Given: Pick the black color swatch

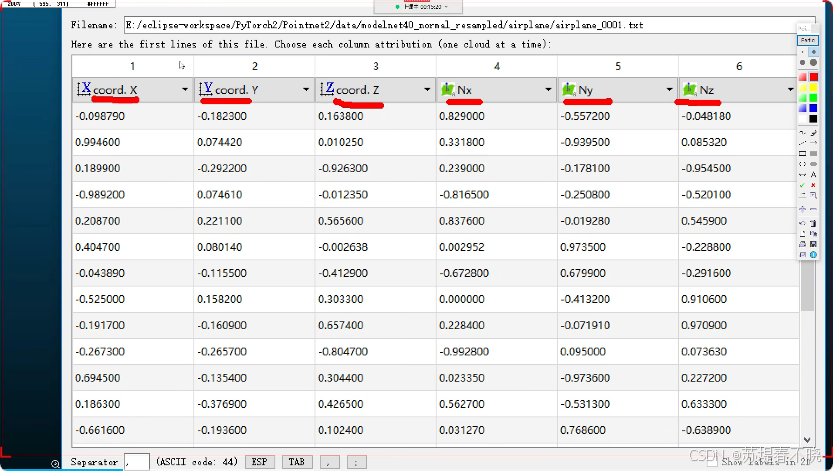Looking at the screenshot, I should [813, 119].
